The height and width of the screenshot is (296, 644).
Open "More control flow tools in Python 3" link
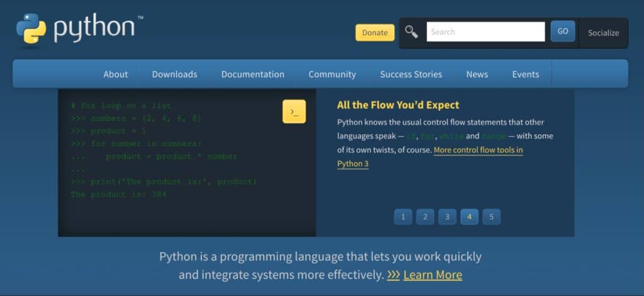(478, 151)
